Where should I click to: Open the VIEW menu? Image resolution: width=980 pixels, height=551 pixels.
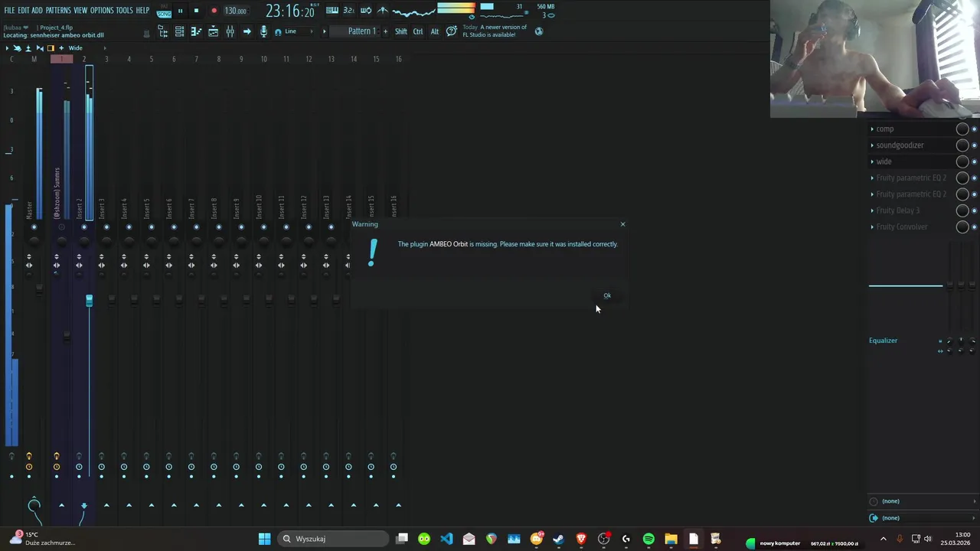pos(80,11)
